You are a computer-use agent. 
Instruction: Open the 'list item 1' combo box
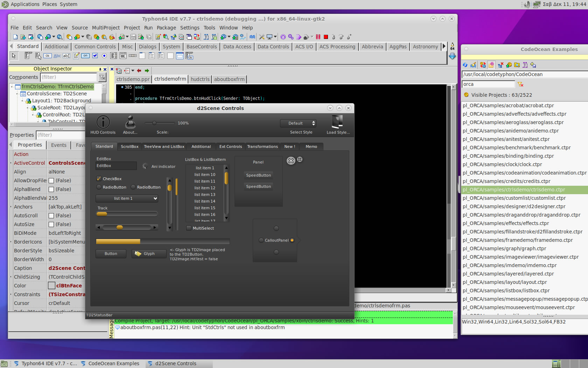pos(127,198)
